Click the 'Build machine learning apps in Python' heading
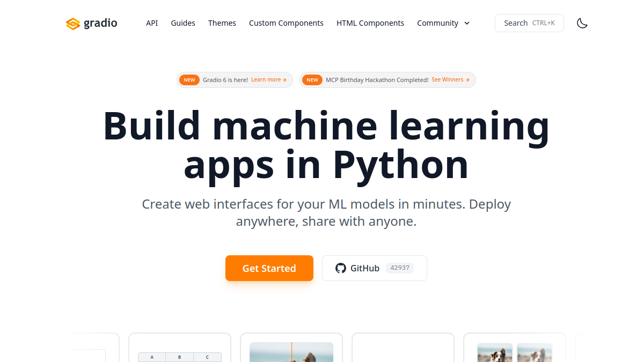644x362 pixels. point(326,145)
